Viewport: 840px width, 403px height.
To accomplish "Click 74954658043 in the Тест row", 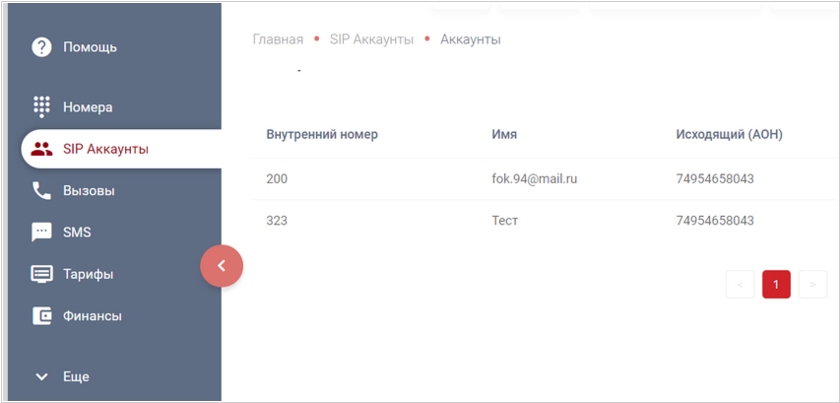I will click(x=715, y=220).
